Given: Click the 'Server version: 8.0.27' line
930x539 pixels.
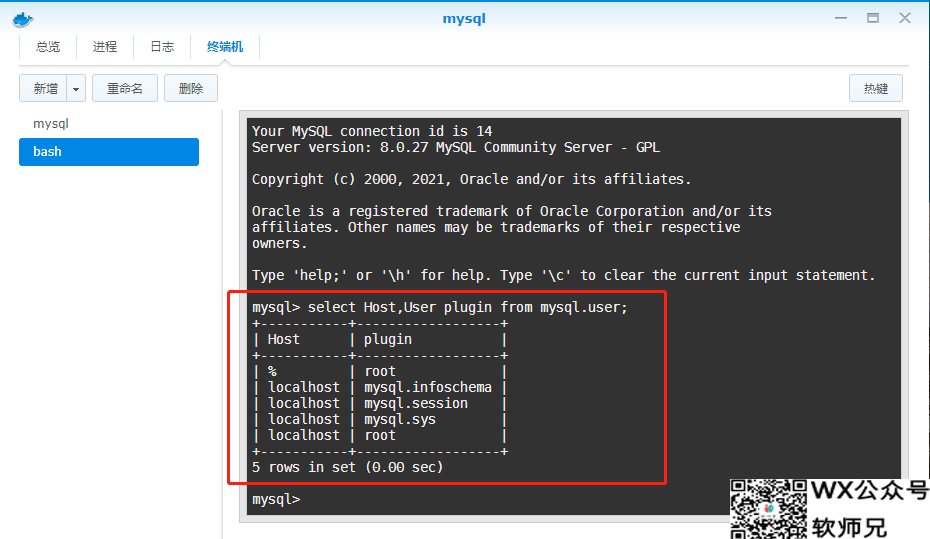Looking at the screenshot, I should click(456, 147).
